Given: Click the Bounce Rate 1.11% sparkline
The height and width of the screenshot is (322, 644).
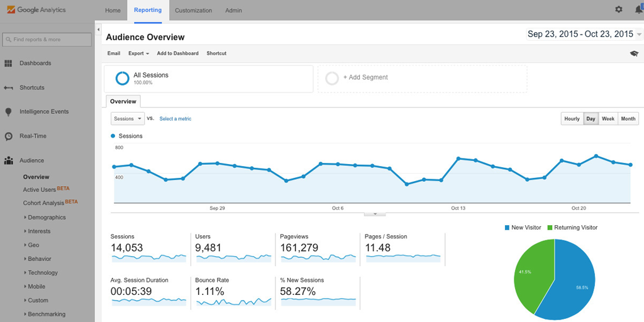Looking at the screenshot, I should [234, 301].
